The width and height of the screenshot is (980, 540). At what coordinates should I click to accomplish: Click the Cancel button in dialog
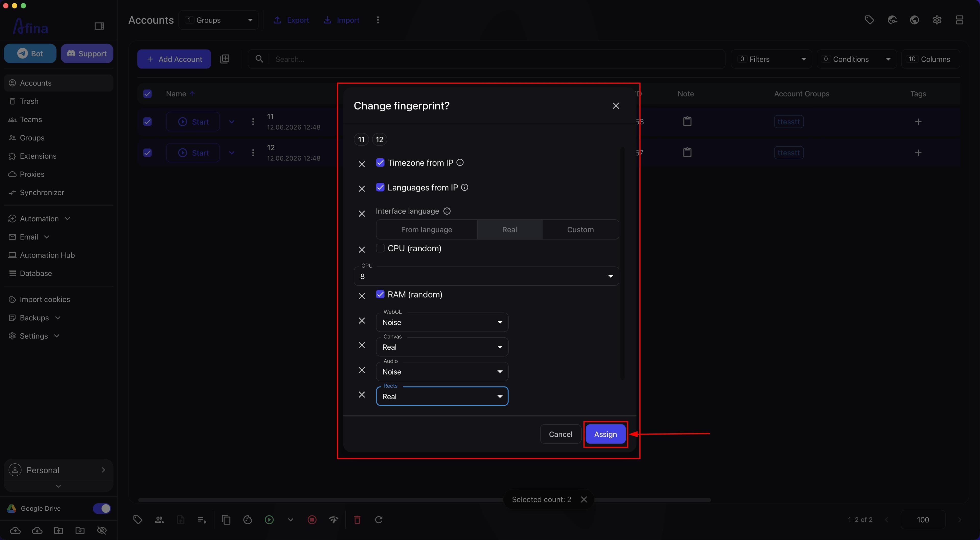pyautogui.click(x=560, y=434)
